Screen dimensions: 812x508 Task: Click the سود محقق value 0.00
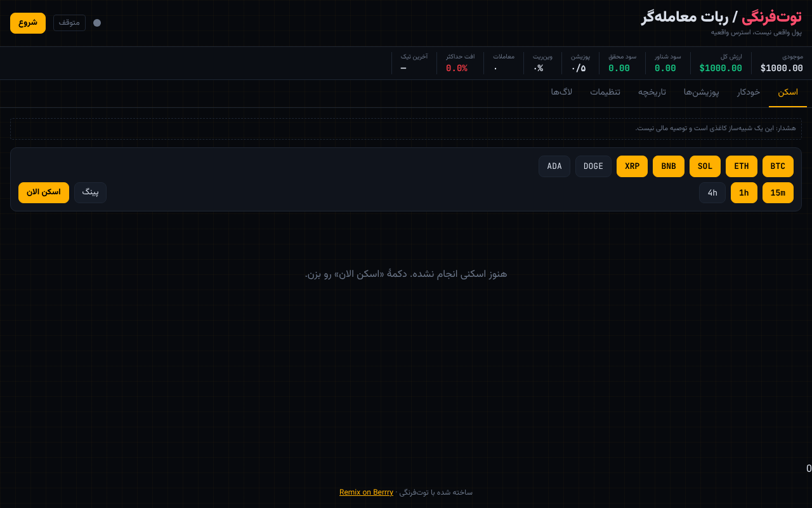tap(619, 69)
